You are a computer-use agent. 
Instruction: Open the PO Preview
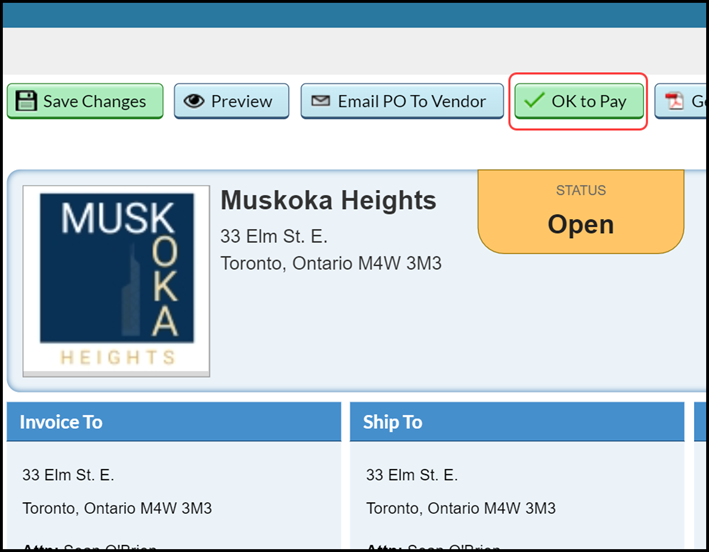tap(232, 101)
